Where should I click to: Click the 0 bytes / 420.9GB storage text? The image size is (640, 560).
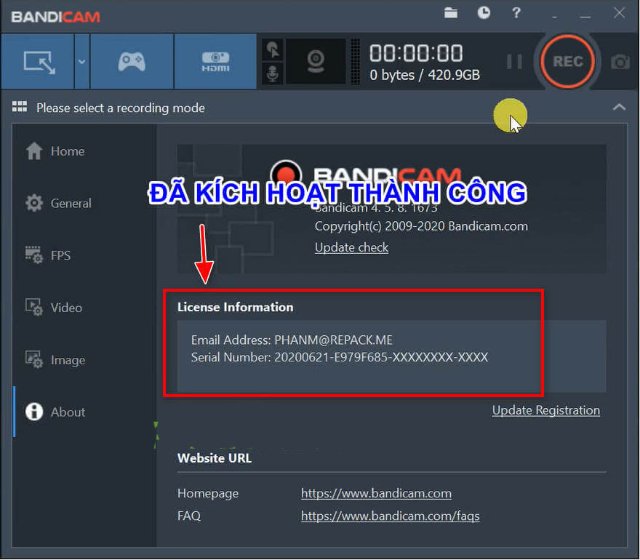click(x=424, y=75)
